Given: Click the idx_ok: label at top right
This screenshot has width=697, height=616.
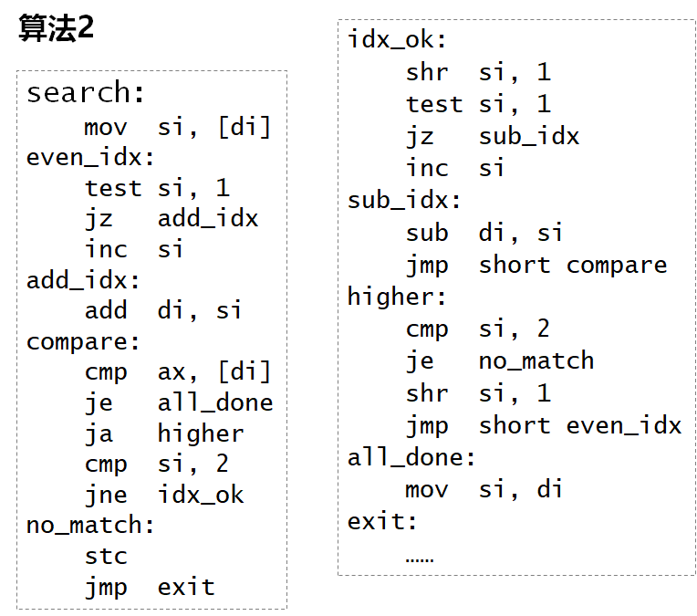Looking at the screenshot, I should click(x=397, y=39).
